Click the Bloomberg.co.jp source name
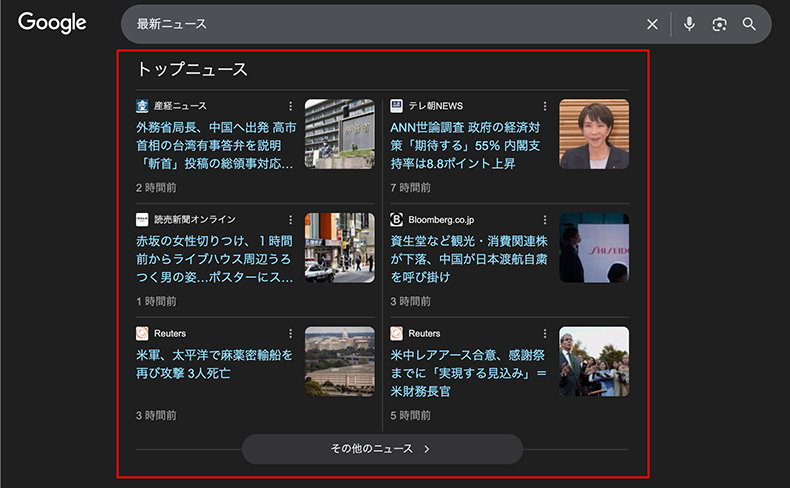The width and height of the screenshot is (790, 488). [x=441, y=220]
